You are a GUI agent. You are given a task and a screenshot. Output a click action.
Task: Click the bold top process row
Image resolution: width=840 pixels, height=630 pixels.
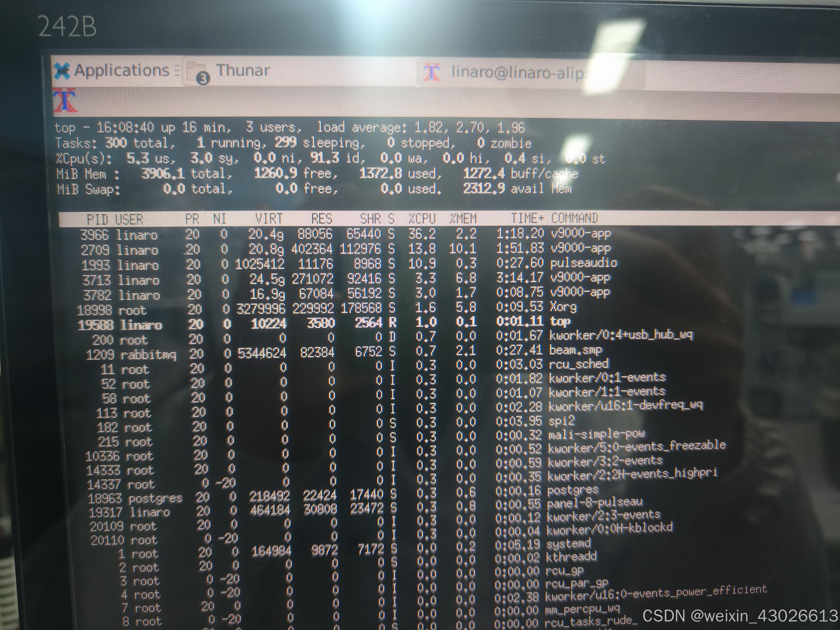560,322
